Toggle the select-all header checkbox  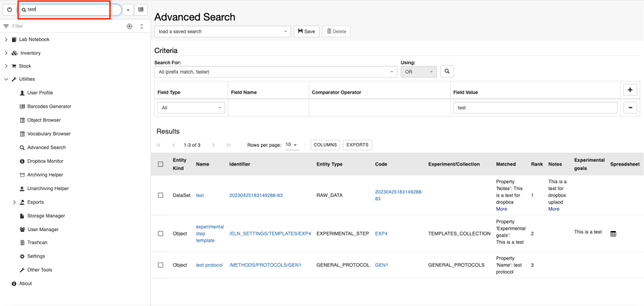pos(160,164)
